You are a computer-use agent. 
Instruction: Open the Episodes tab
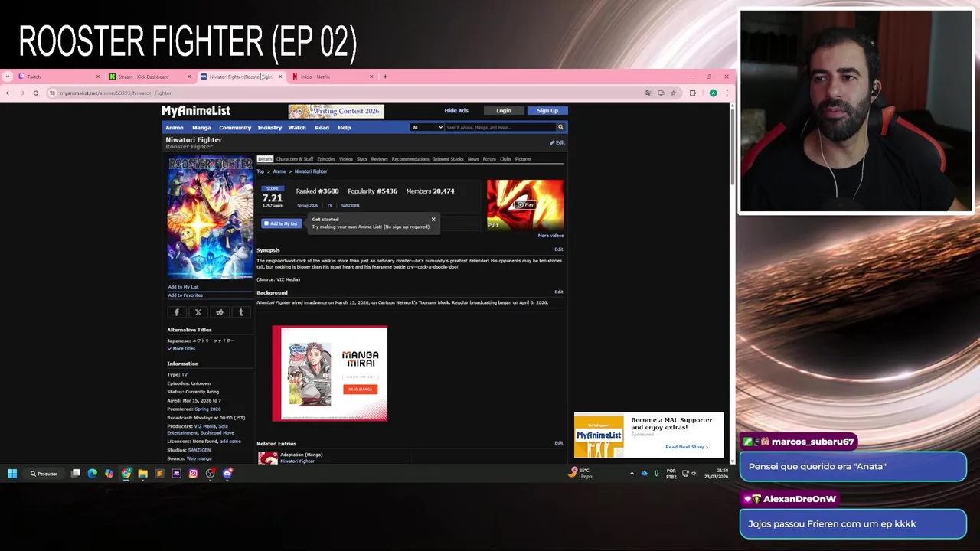[x=326, y=159]
